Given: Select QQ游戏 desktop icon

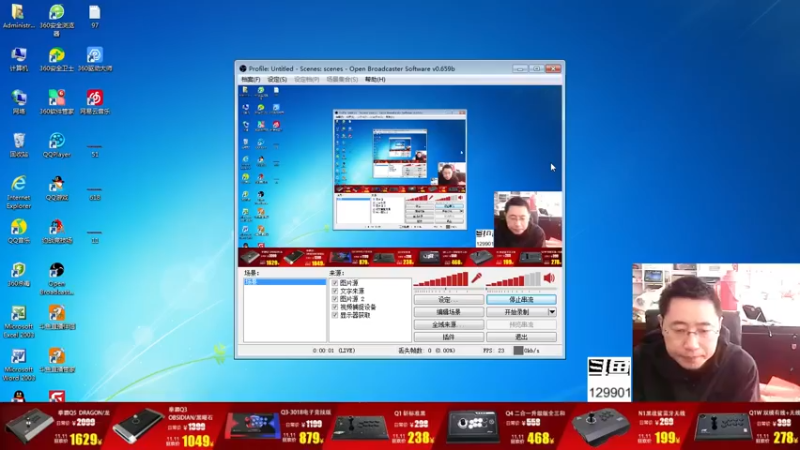Looking at the screenshot, I should coord(57,188).
